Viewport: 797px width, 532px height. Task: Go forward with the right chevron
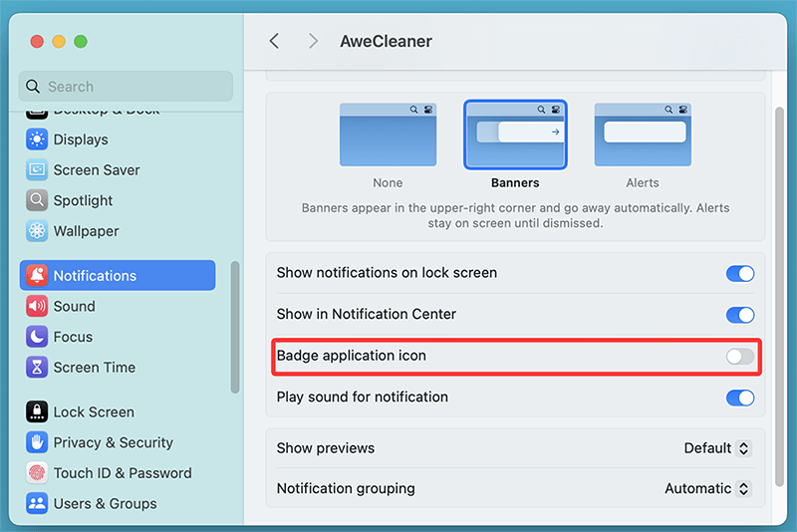click(313, 41)
